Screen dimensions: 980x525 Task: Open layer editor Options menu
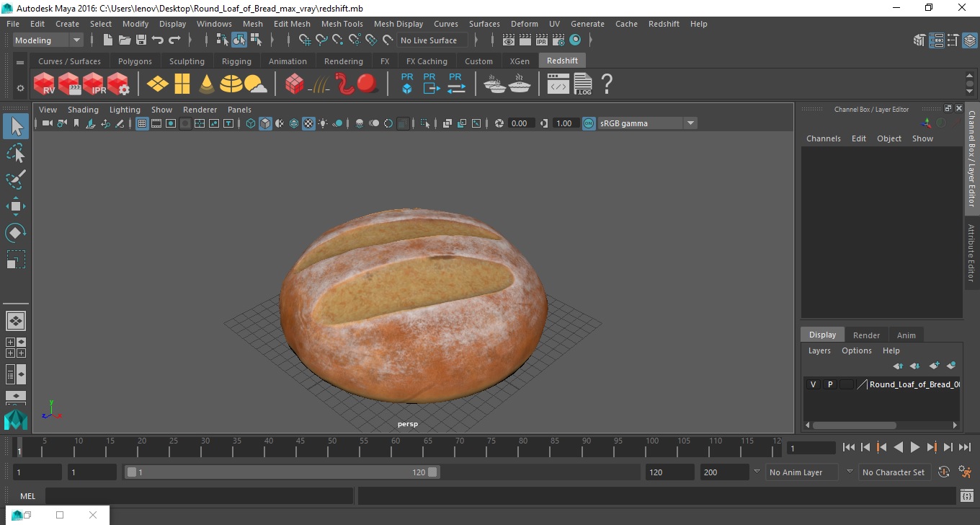857,350
